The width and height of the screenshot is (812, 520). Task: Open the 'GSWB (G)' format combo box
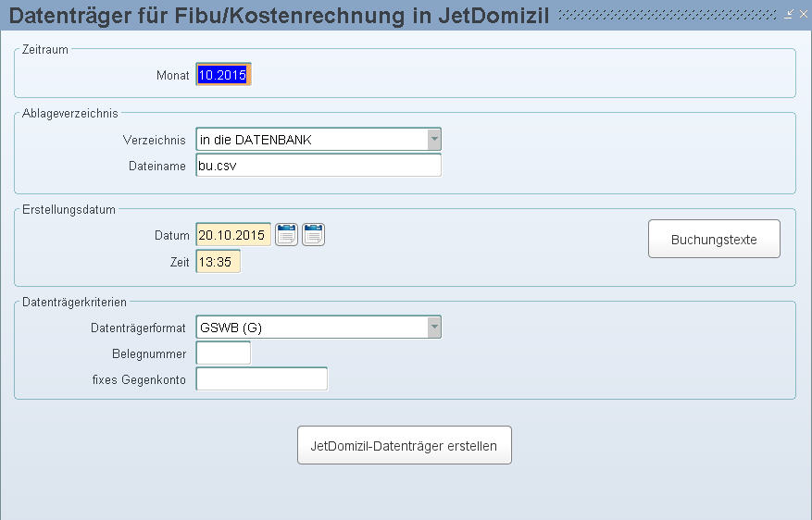click(319, 327)
